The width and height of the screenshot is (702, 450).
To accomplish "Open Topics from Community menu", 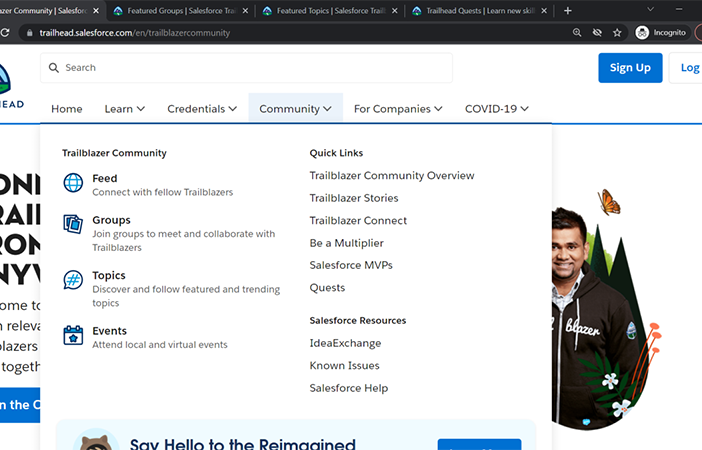I will 109,275.
